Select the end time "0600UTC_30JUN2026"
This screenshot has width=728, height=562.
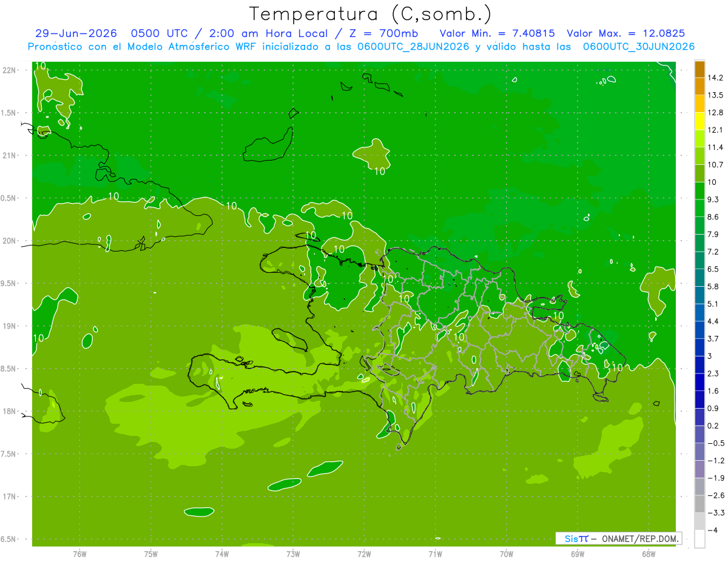pos(639,47)
